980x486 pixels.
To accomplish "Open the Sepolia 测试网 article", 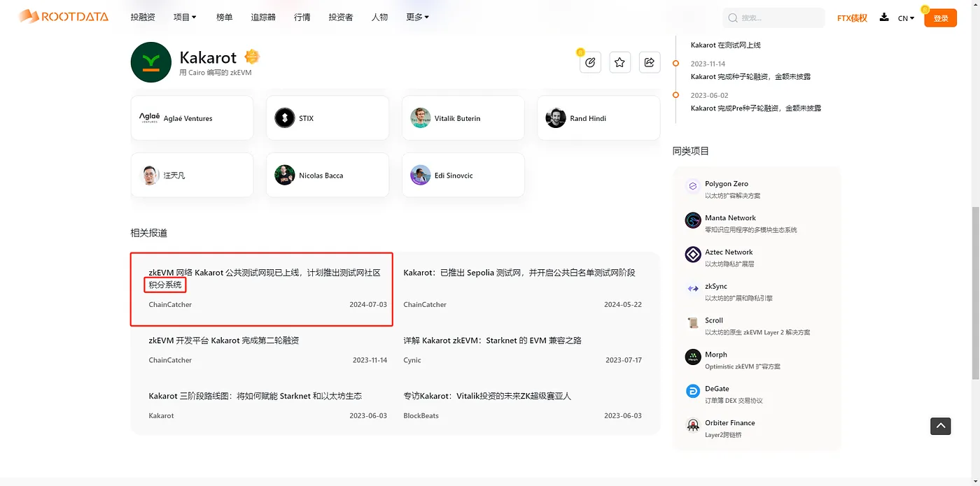I will pos(519,273).
